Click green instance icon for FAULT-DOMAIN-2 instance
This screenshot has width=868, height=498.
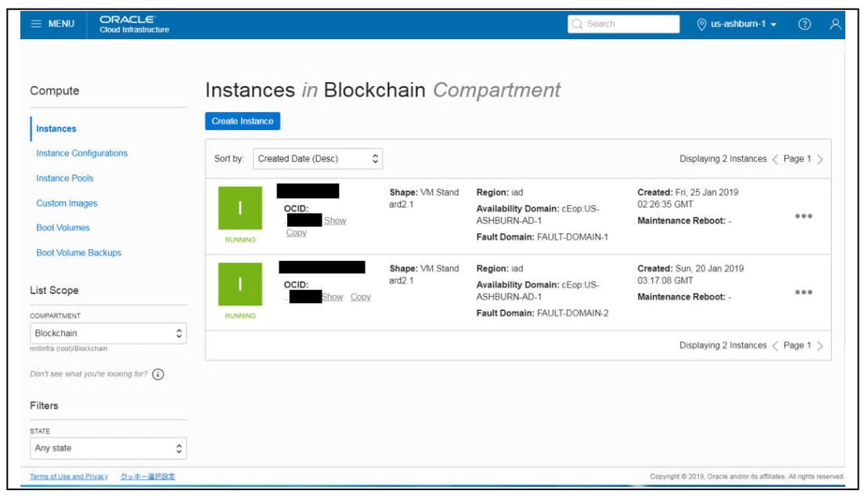[x=240, y=284]
